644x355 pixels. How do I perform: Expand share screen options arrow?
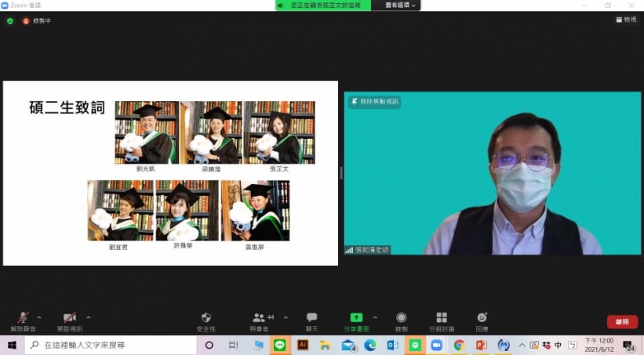pos(375,317)
